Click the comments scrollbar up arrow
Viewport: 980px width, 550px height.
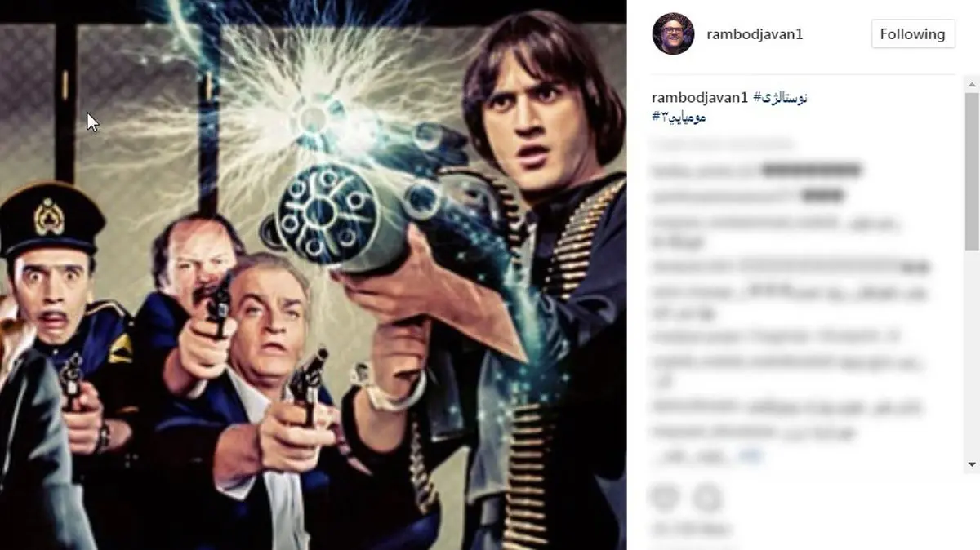point(972,82)
